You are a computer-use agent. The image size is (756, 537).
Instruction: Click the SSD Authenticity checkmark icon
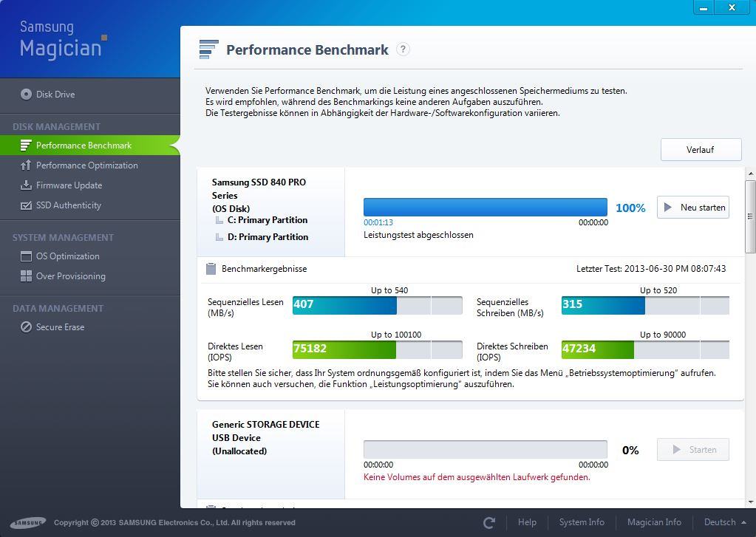(26, 205)
